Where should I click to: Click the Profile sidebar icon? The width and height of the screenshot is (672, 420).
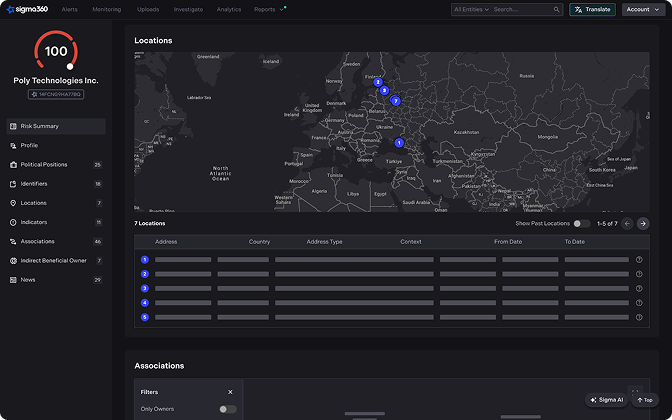(x=12, y=146)
